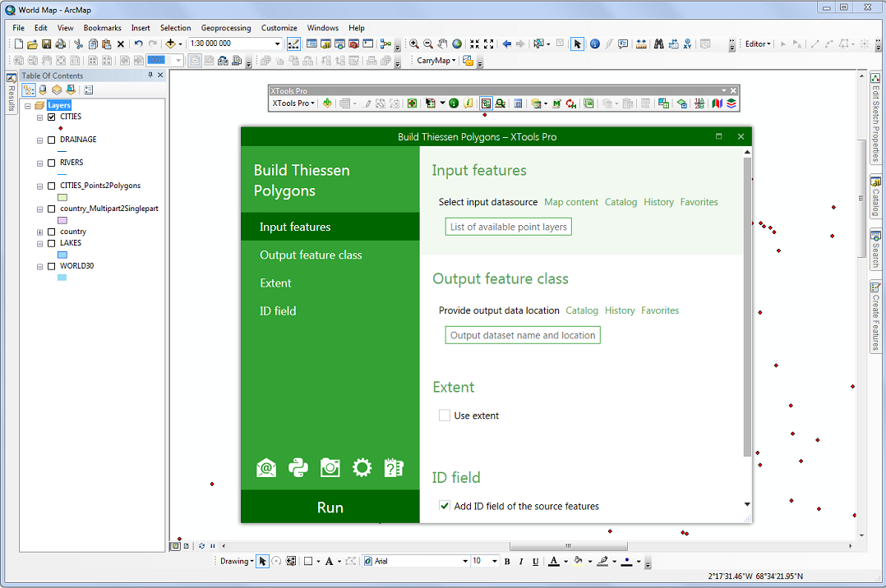Check the LAKES layer box
This screenshot has width=886, height=588.
52,243
